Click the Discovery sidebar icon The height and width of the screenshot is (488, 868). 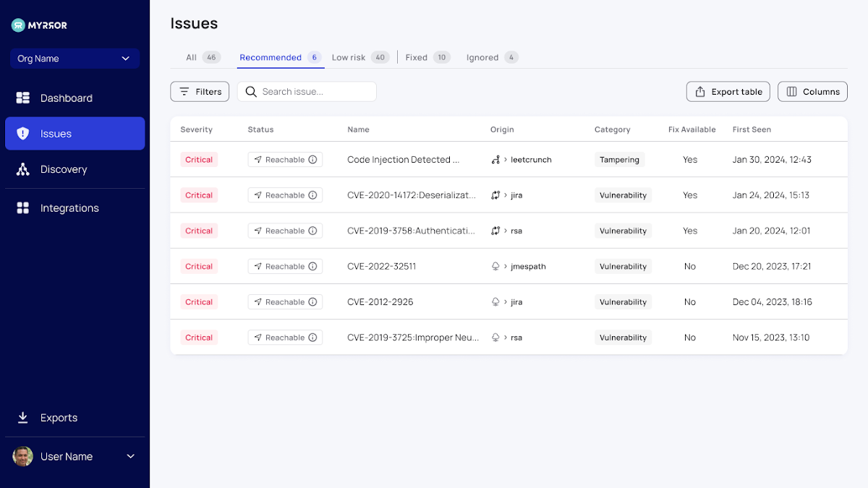point(23,169)
